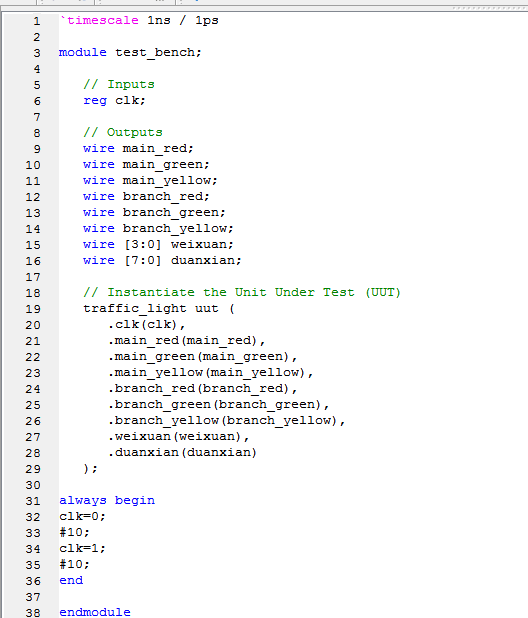528x618 pixels.
Task: Click the test_bench module name
Action: click(158, 52)
